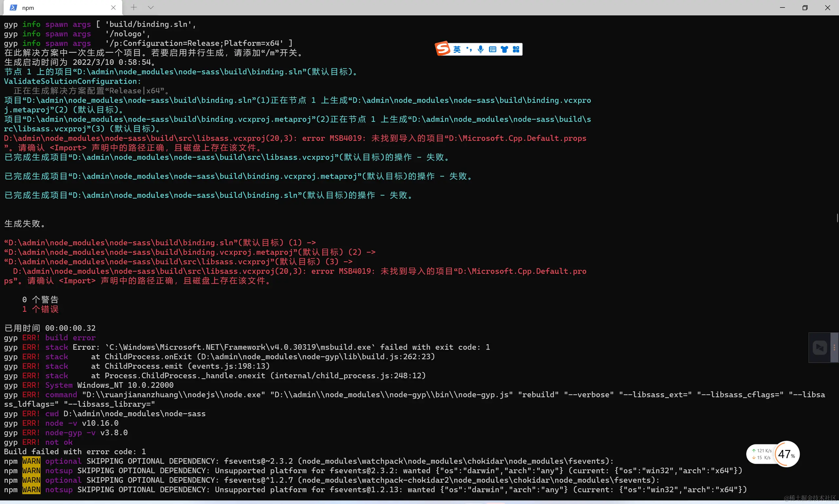The width and height of the screenshot is (839, 504).
Task: Click the 47% memory usage circle
Action: 786,454
